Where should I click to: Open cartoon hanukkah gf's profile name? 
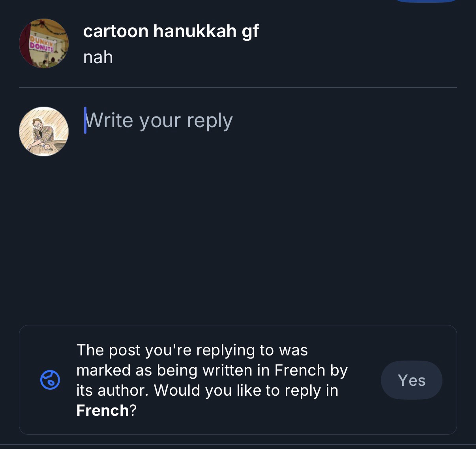pyautogui.click(x=171, y=31)
